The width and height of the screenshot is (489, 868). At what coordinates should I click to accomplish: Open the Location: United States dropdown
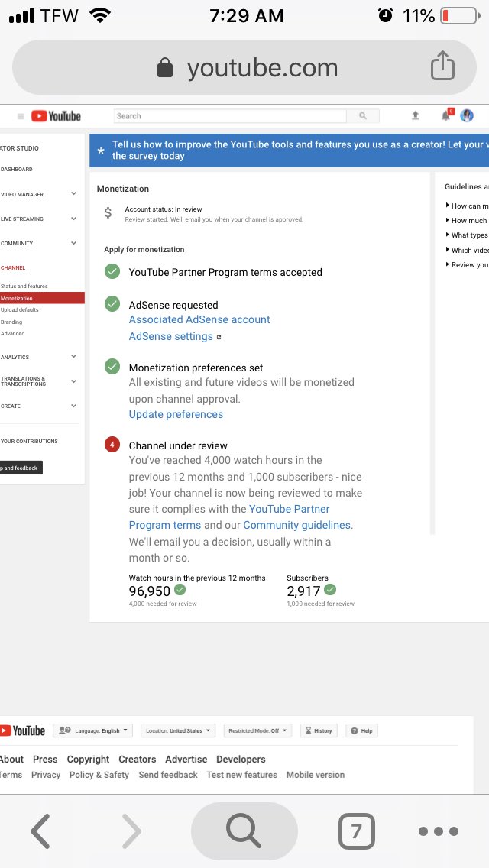(178, 730)
